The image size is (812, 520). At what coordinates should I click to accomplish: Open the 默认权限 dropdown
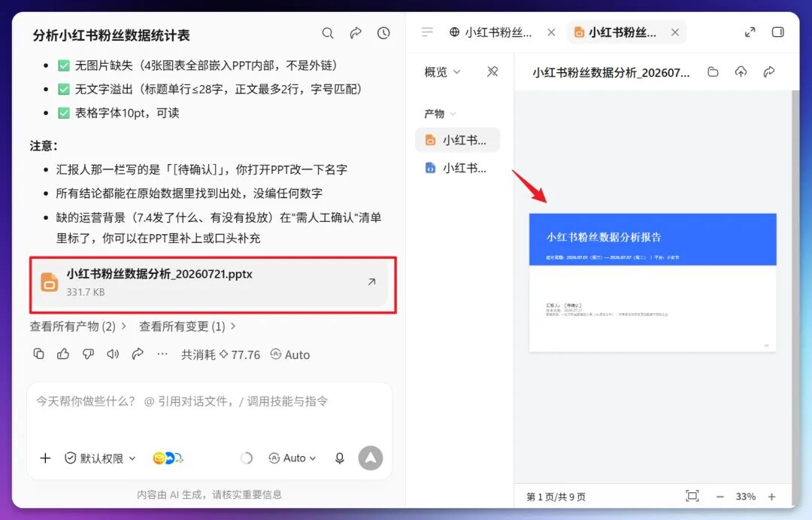coord(100,458)
